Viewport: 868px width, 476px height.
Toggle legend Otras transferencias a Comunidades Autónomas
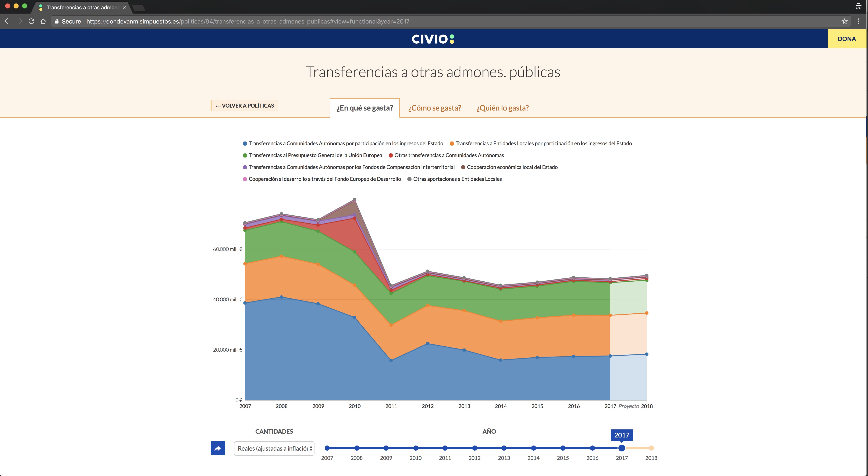[x=446, y=155]
